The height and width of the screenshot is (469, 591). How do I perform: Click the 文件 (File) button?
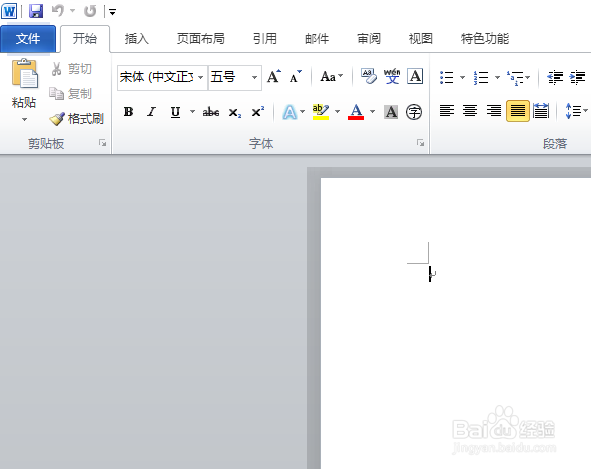click(28, 38)
